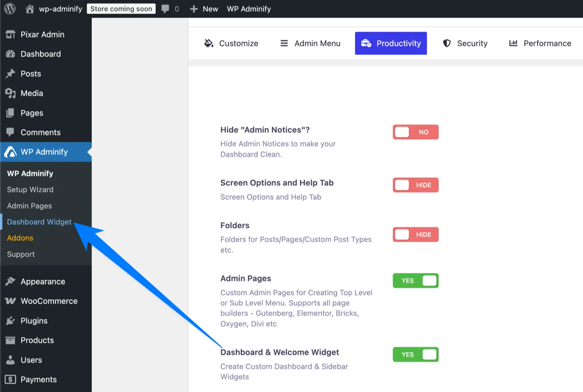Click the WP Adminify logo icon in sidebar
583x392 pixels.
[10, 152]
